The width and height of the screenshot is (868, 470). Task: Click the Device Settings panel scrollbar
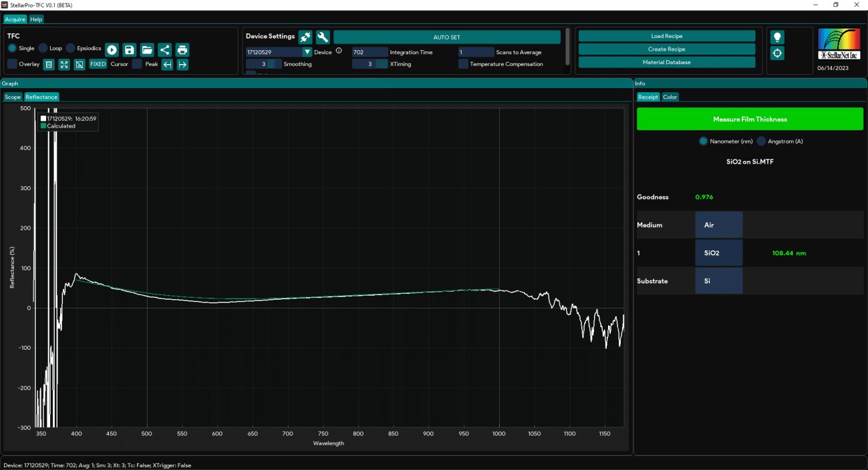[568, 47]
